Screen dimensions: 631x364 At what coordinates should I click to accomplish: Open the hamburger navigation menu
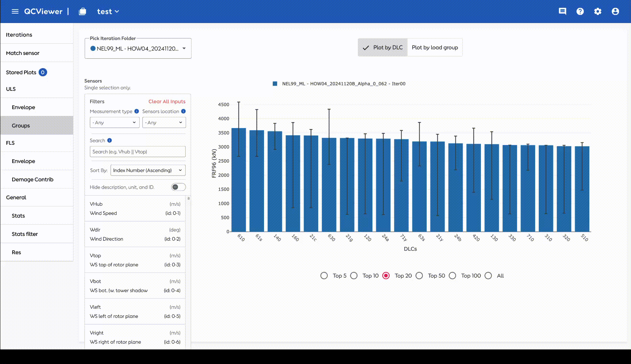coord(15,12)
